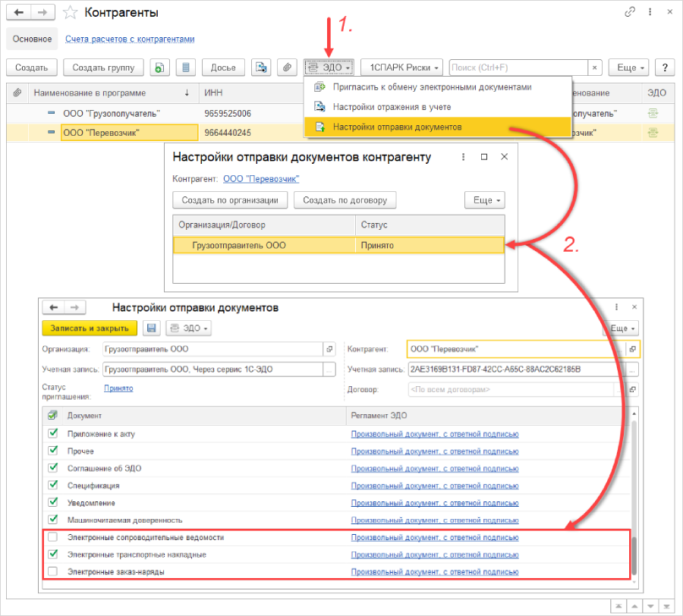
Task: Click ЭДО status icon in ООО "Грузополучатель" row
Action: point(653,114)
